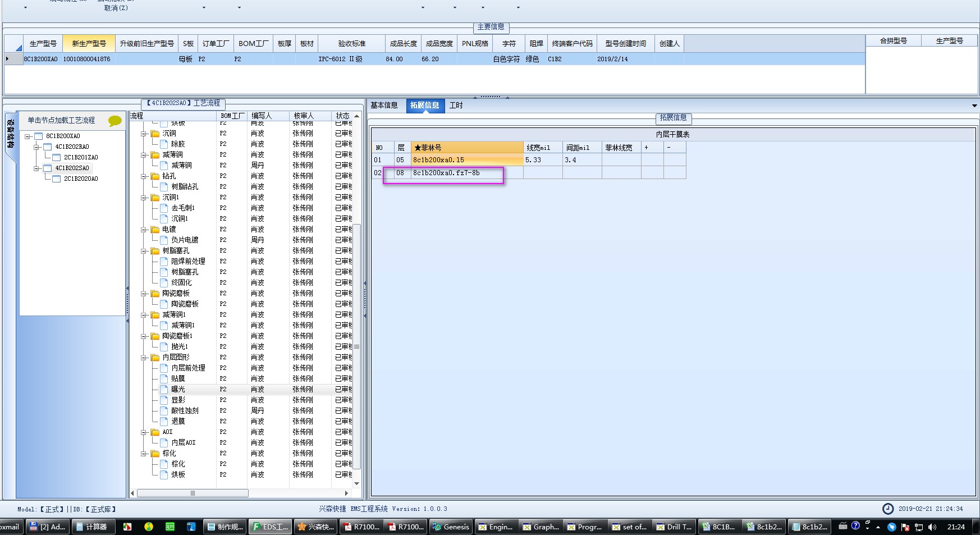
Task: Click the 电镀 folder icon
Action: pos(155,230)
